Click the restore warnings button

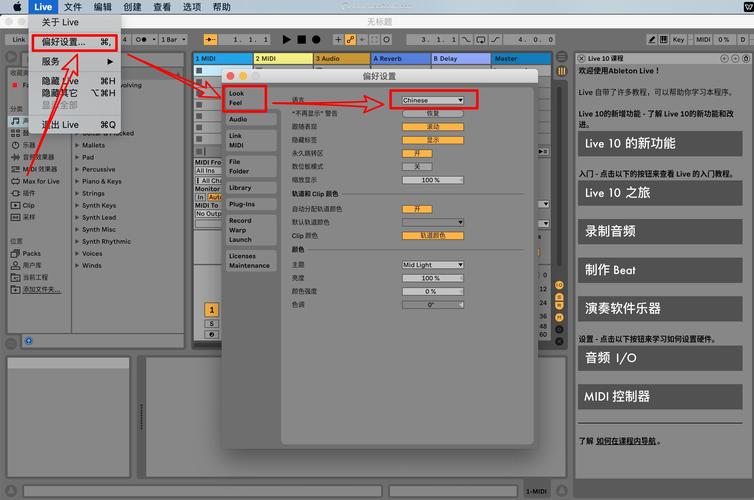pyautogui.click(x=433, y=113)
